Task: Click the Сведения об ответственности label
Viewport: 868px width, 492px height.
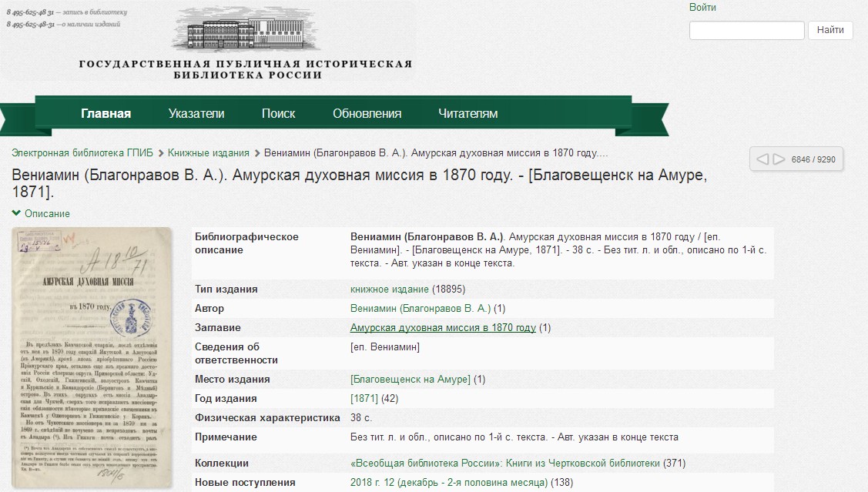Action: click(236, 353)
